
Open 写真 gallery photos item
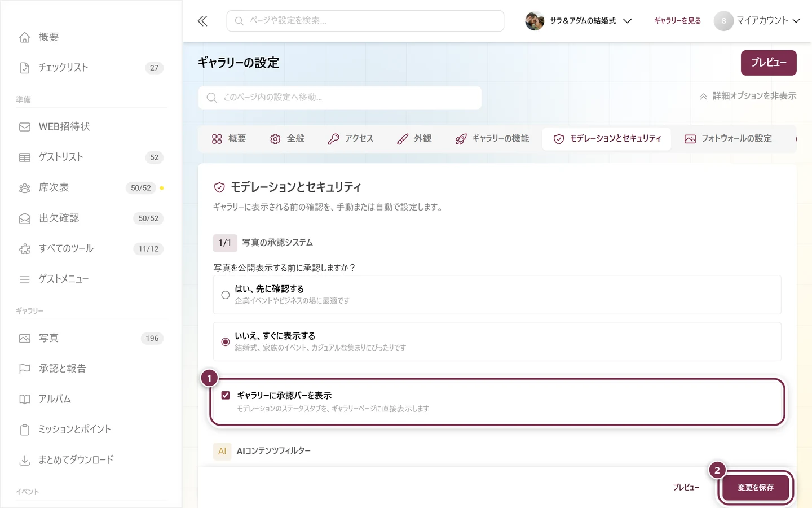coord(91,339)
